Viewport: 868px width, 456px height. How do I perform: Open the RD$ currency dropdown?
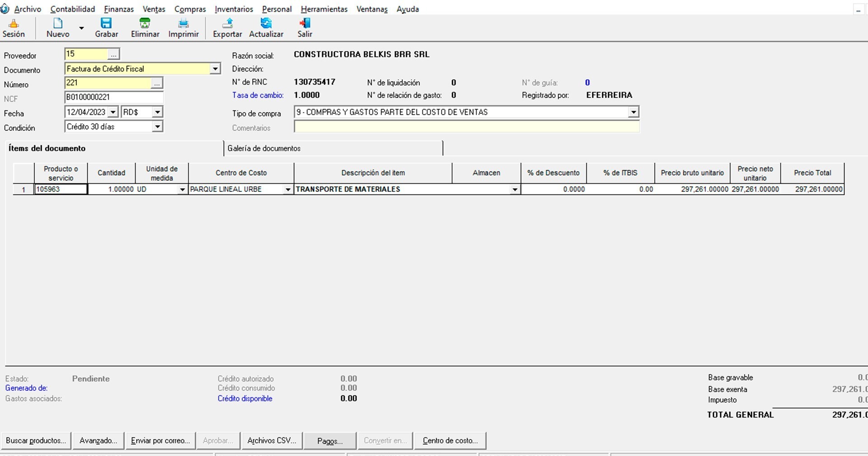(157, 112)
